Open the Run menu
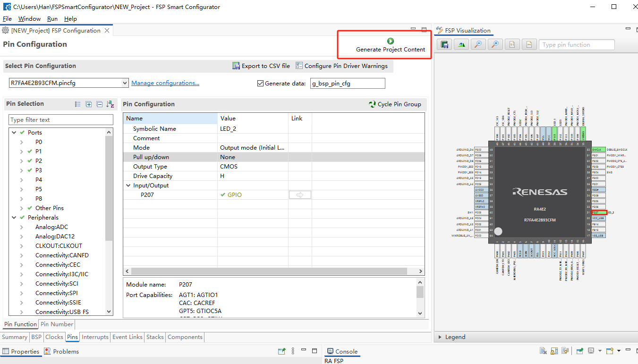The image size is (638, 364). click(52, 19)
